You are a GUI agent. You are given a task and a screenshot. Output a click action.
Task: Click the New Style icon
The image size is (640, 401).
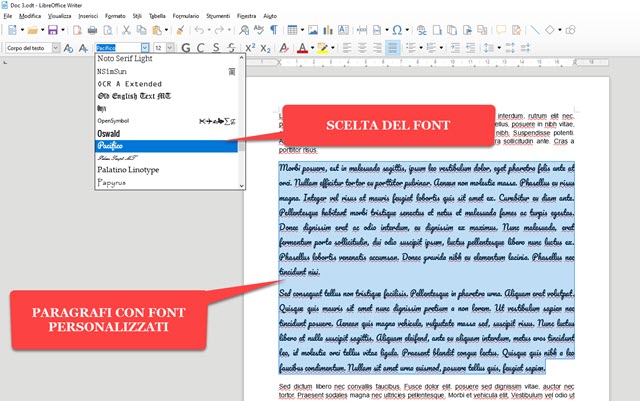click(83, 48)
